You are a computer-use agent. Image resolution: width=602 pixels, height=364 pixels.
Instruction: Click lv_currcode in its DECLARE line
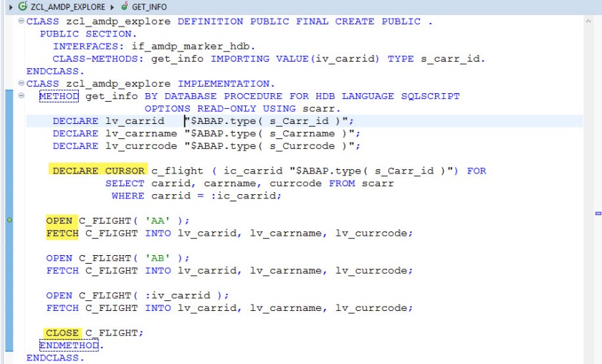(x=141, y=146)
